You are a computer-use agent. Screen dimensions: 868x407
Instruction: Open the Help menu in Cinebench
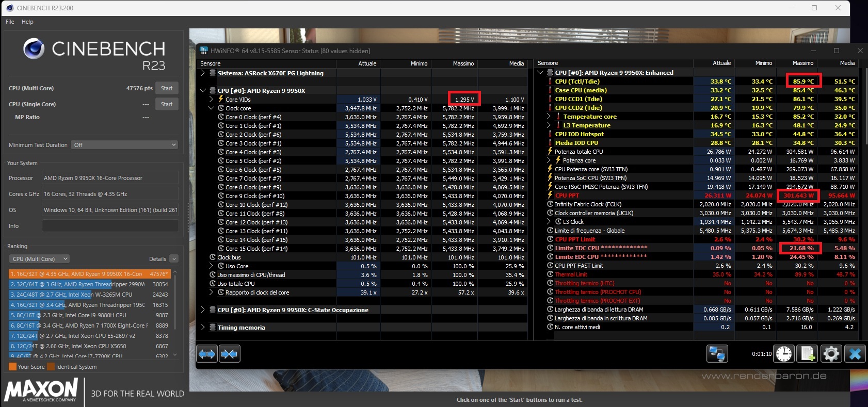tap(27, 22)
